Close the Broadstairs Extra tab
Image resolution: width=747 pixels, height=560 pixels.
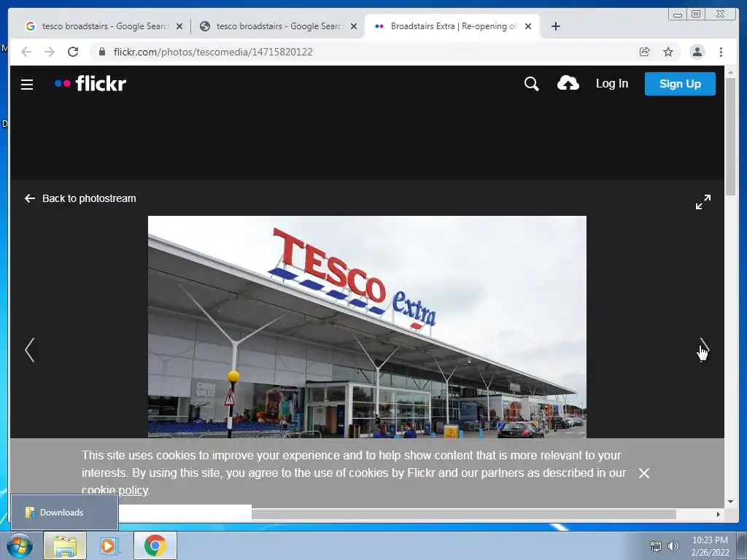(528, 27)
